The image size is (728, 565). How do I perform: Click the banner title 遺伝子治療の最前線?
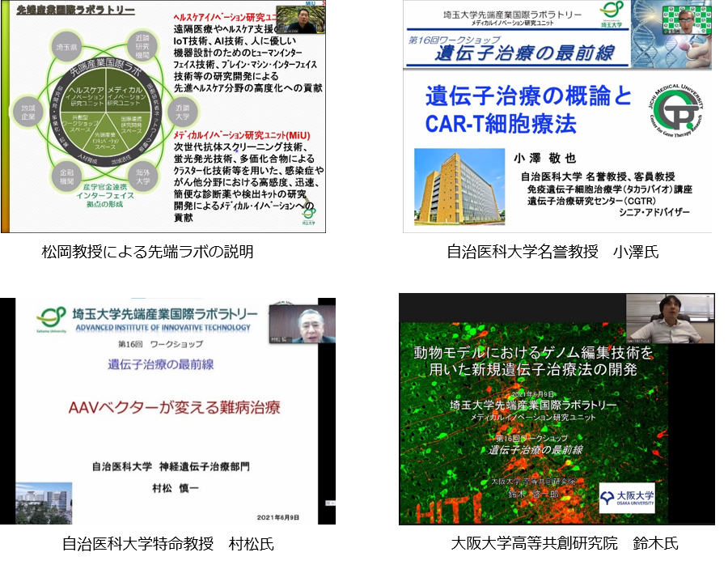525,53
